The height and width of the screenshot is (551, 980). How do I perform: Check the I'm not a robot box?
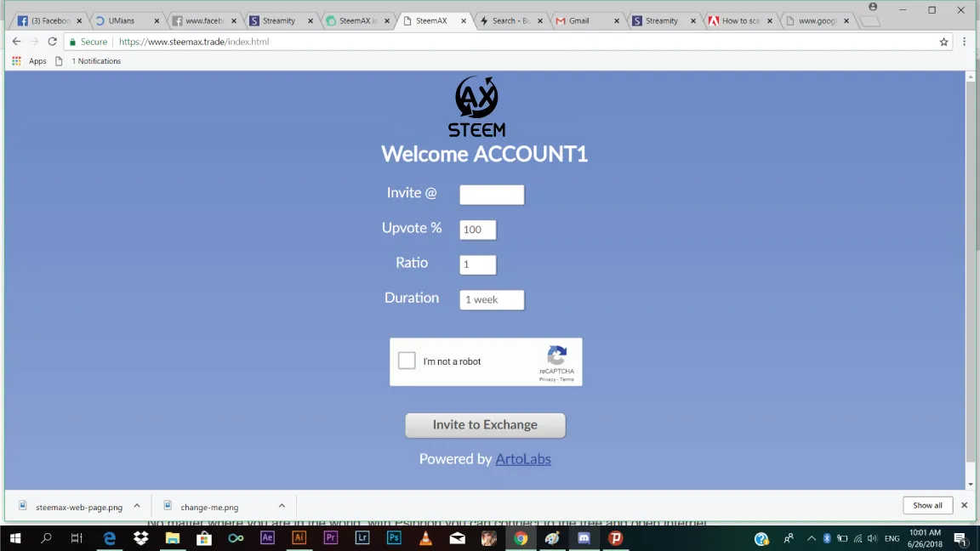[407, 361]
